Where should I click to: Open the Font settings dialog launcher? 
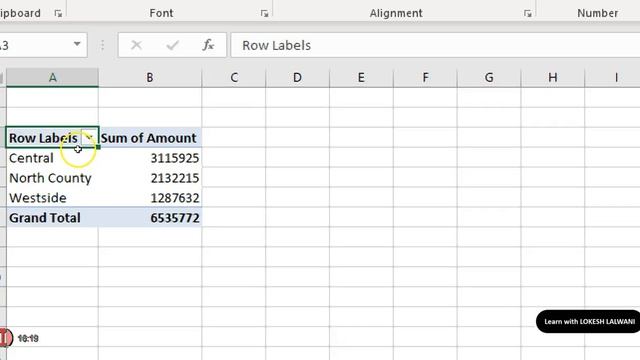tap(264, 13)
